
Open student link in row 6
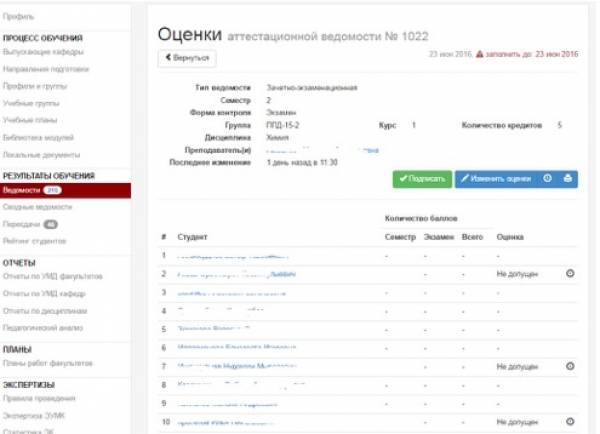pos(236,347)
